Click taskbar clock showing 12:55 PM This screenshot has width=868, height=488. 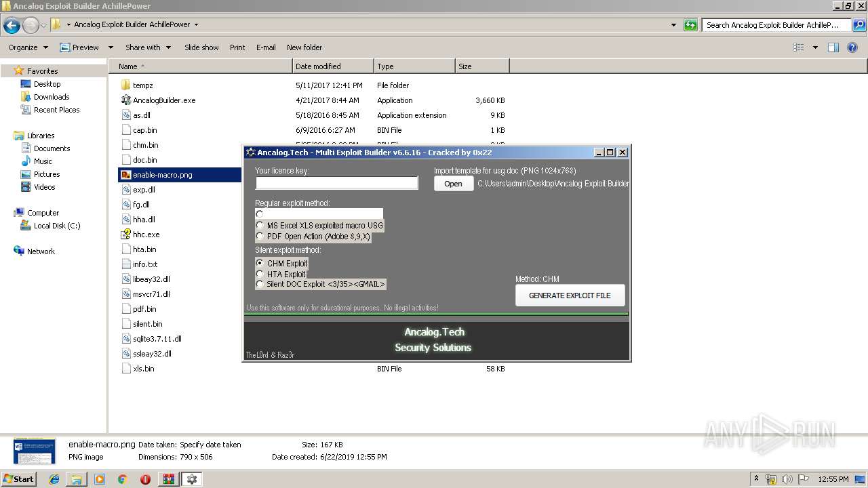tap(833, 479)
